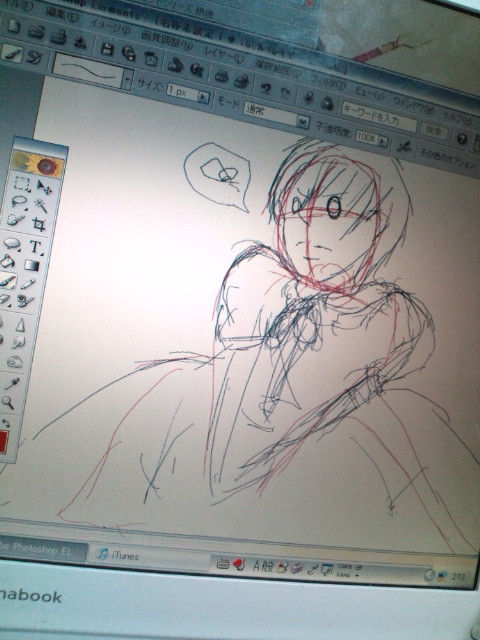This screenshot has width=480, height=640.
Task: Swap foreground and background colors
Action: tap(6, 422)
